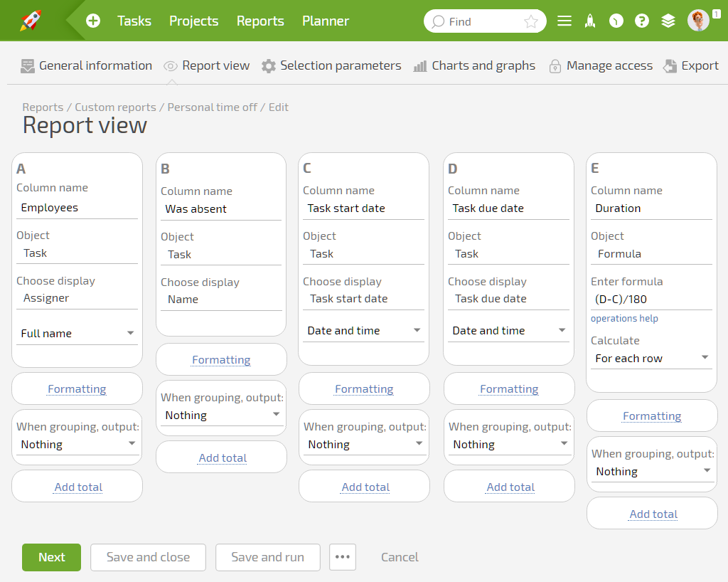
Task: Open column D grouping output dropdown
Action: click(509, 445)
